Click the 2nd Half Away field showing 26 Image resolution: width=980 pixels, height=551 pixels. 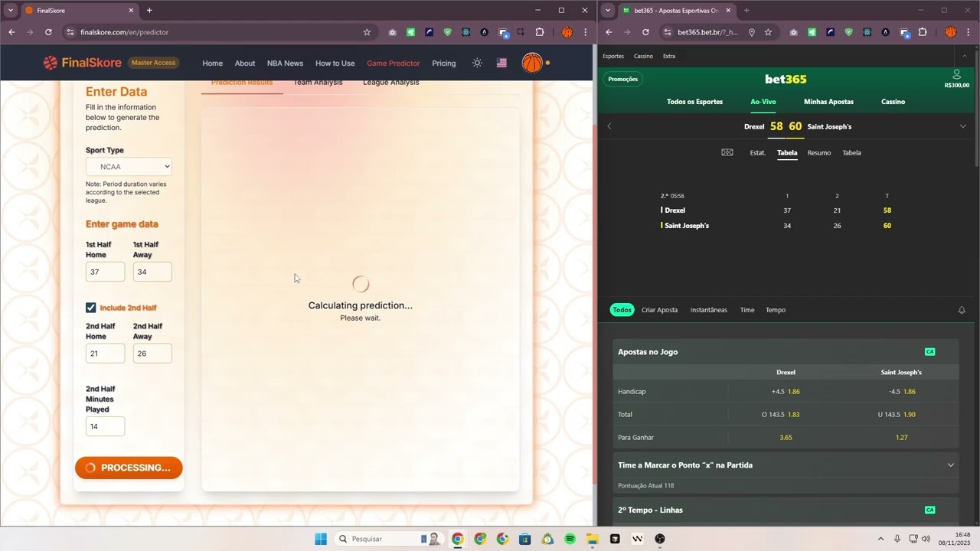point(152,354)
